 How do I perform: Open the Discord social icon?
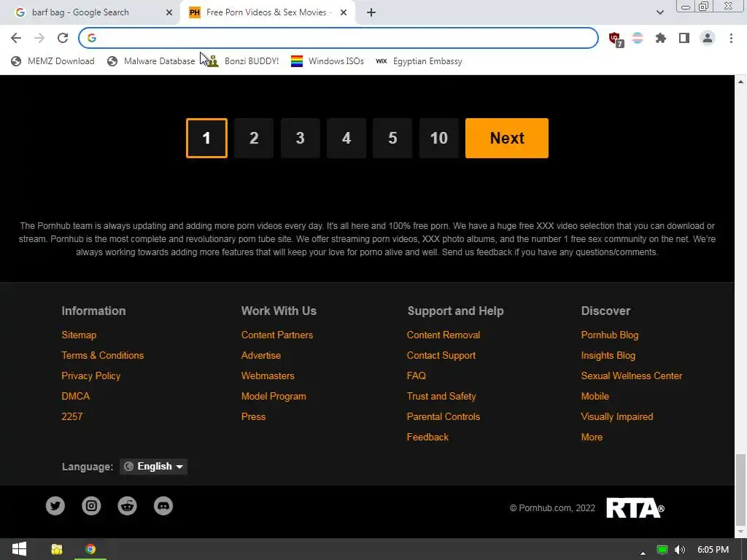coord(163,506)
